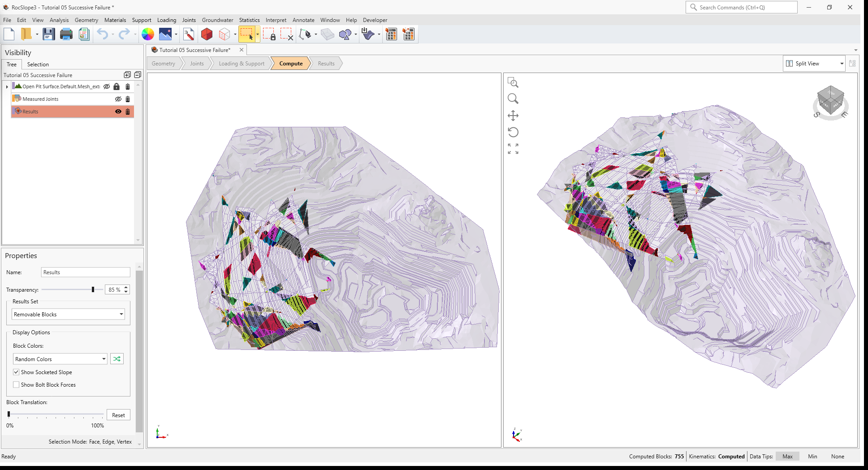Click the image export picture icon

[165, 34]
